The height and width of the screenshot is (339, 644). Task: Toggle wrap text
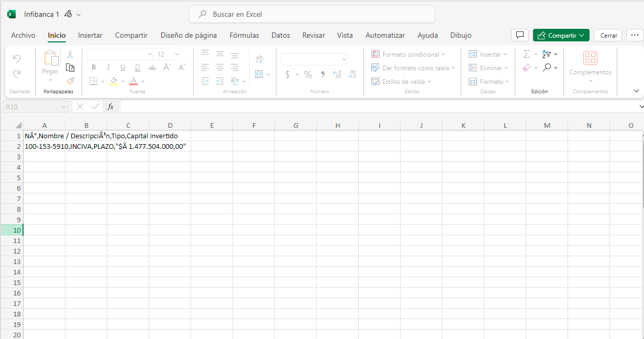point(260,59)
